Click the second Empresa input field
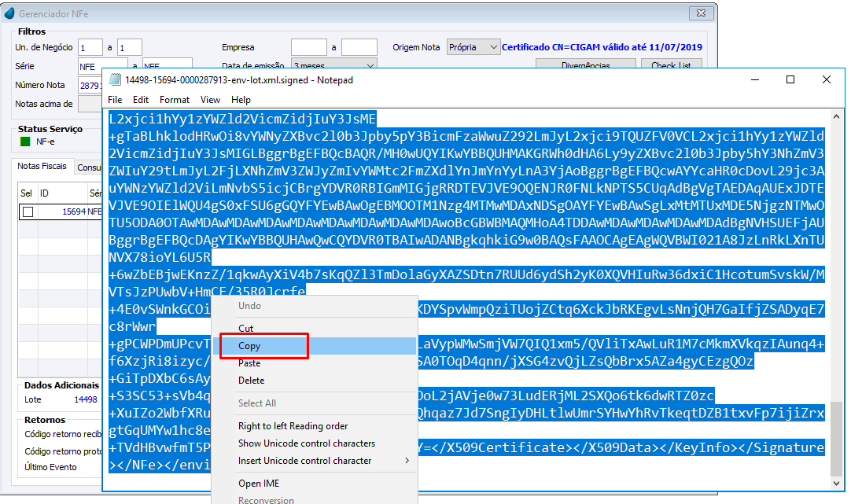 point(359,48)
